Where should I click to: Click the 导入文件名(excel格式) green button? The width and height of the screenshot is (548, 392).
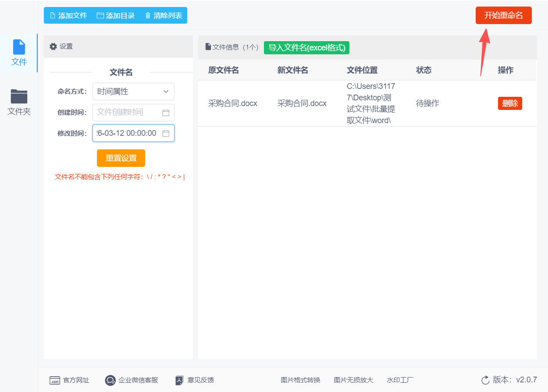click(x=306, y=47)
